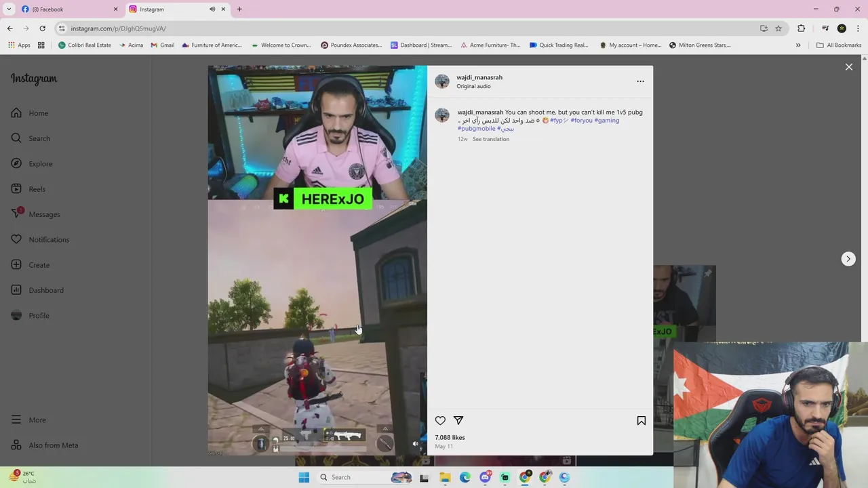Image resolution: width=868 pixels, height=488 pixels.
Task: Open Profile avatar in sidebar
Action: pos(16,316)
